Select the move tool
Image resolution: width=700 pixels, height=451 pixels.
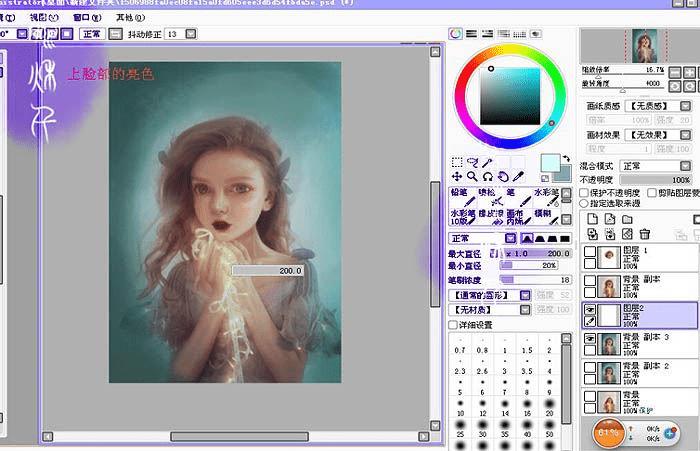pyautogui.click(x=457, y=177)
